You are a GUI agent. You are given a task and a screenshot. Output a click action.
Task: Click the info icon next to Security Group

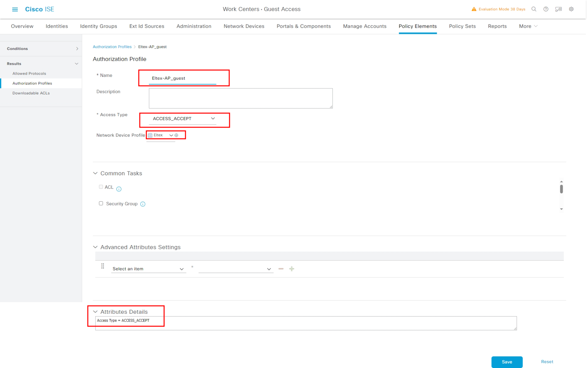click(143, 204)
